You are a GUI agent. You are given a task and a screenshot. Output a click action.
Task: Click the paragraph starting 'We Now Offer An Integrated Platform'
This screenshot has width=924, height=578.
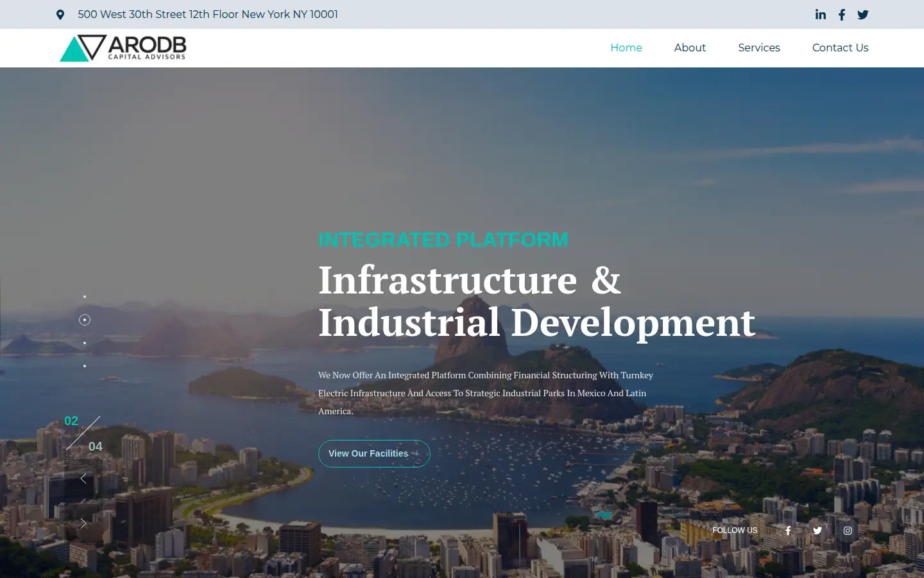click(x=486, y=393)
